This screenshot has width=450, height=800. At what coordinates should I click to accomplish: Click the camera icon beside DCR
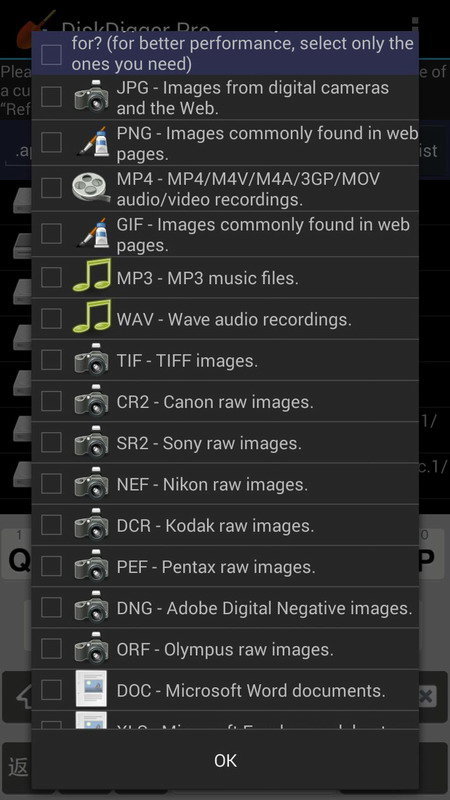(91, 524)
